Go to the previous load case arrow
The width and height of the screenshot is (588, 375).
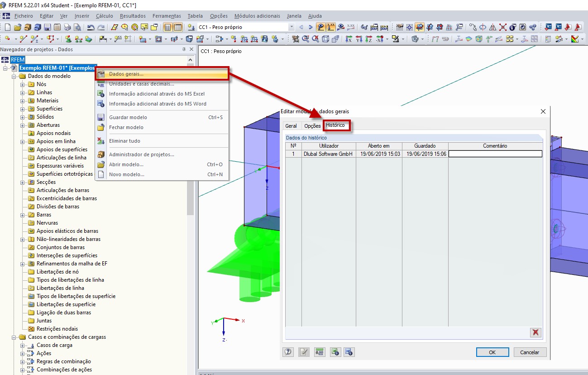(x=301, y=27)
